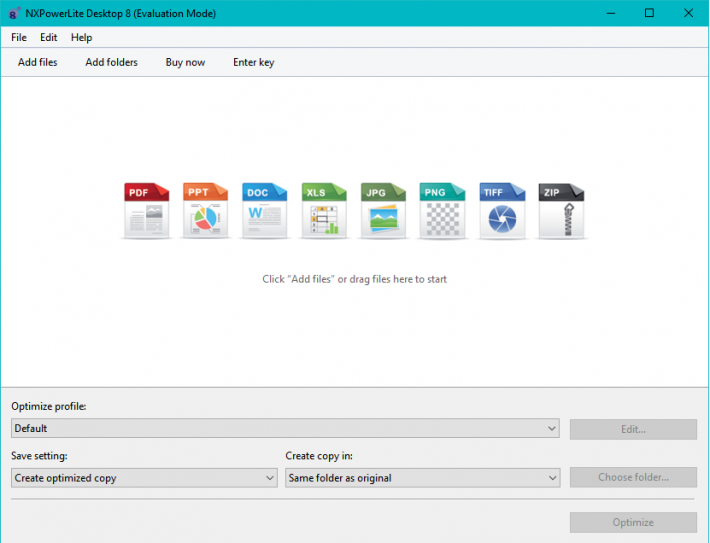Click the ZIP archive file icon

point(561,211)
